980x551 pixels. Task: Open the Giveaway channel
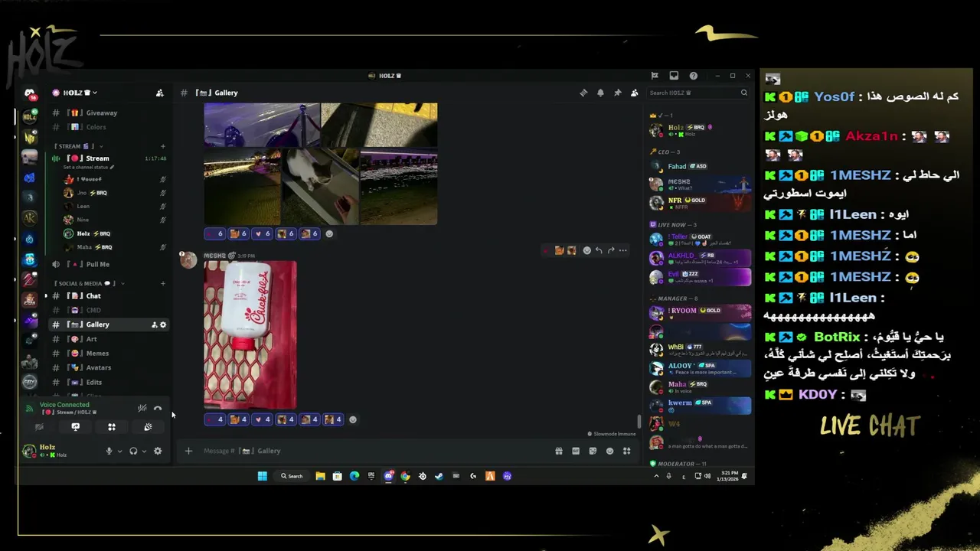108,112
